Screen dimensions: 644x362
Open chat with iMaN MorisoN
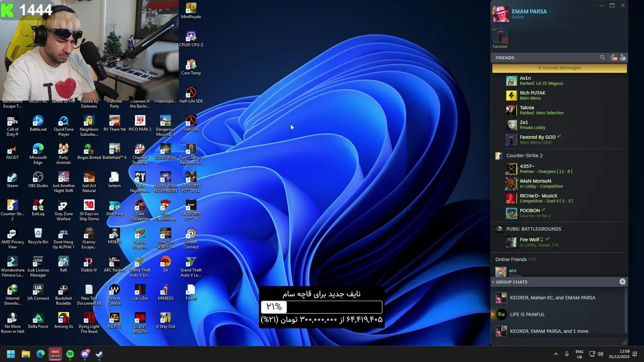pos(558,184)
